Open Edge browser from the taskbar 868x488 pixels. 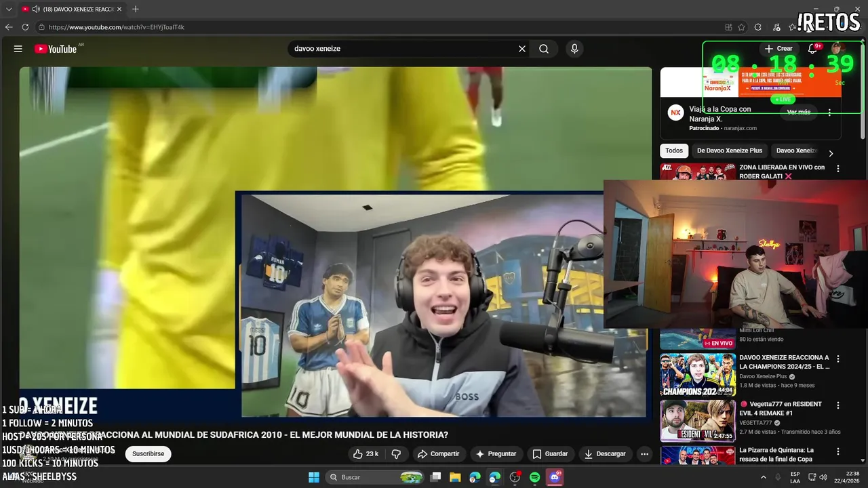pos(475,477)
